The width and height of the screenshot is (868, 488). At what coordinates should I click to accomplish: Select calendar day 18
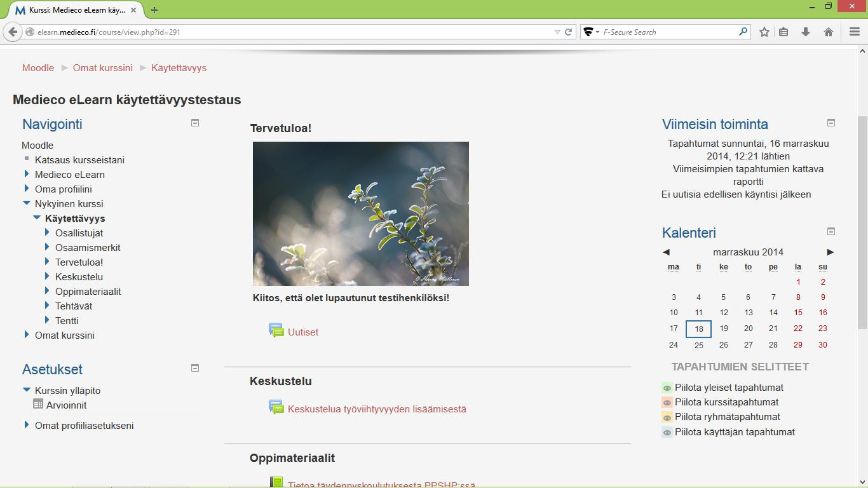pos(698,329)
